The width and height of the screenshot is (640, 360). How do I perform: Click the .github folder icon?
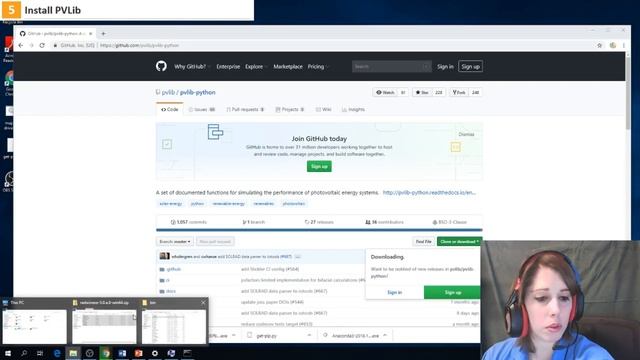(x=162, y=269)
